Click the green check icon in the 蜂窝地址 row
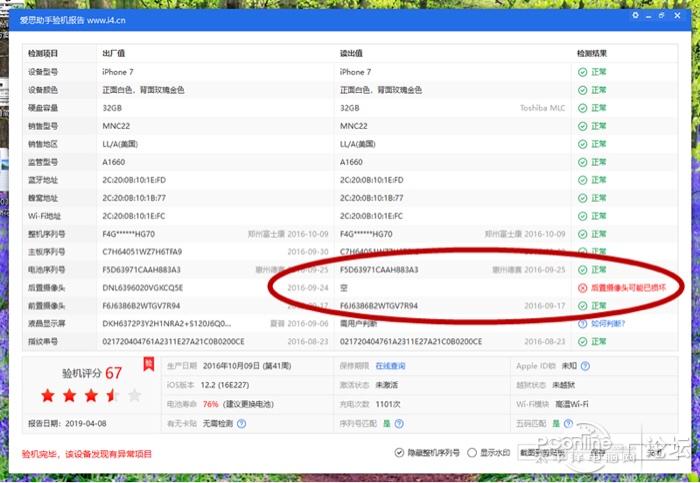Image resolution: width=700 pixels, height=483 pixels. point(582,198)
